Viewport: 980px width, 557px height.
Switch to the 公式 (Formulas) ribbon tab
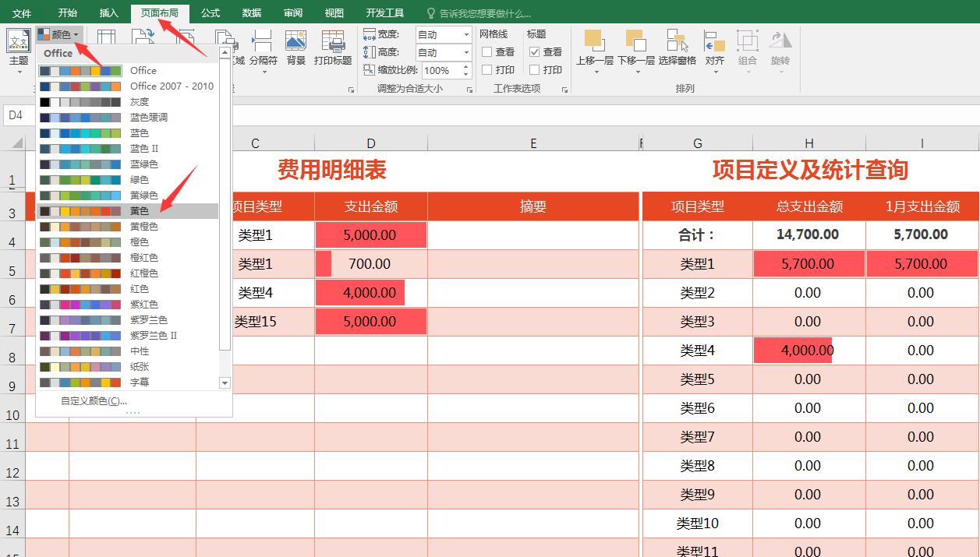209,12
